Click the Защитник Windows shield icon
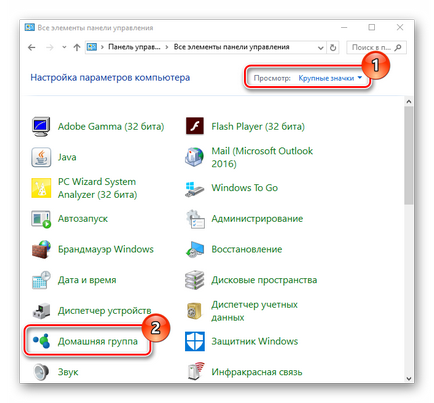Image resolution: width=434 pixels, height=403 pixels. [x=195, y=341]
